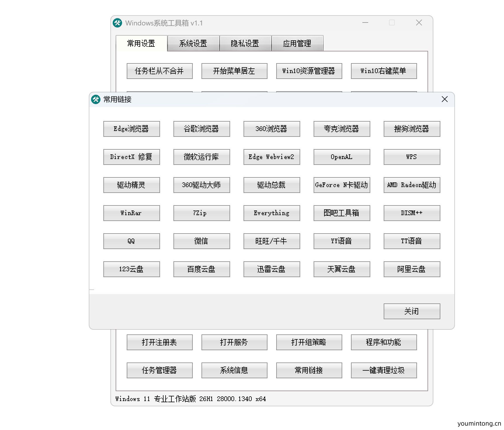Open the registry with 打开注册表
Image resolution: width=504 pixels, height=430 pixels.
point(159,342)
